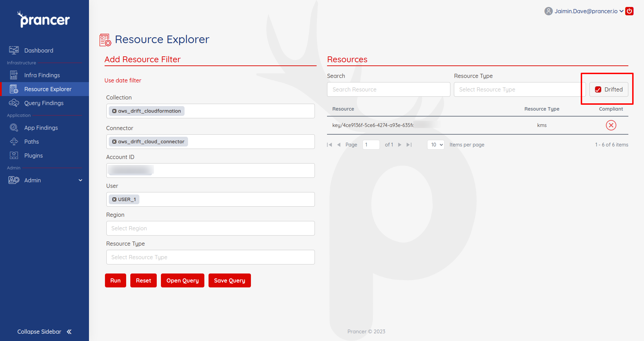Open the items per page dropdown
Image resolution: width=644 pixels, height=341 pixels.
click(436, 145)
